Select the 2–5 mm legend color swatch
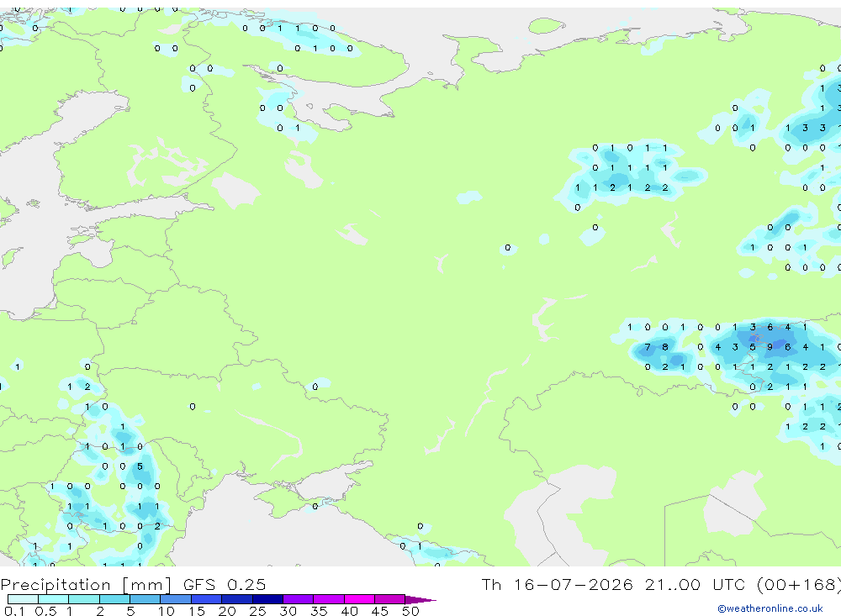 point(114,599)
